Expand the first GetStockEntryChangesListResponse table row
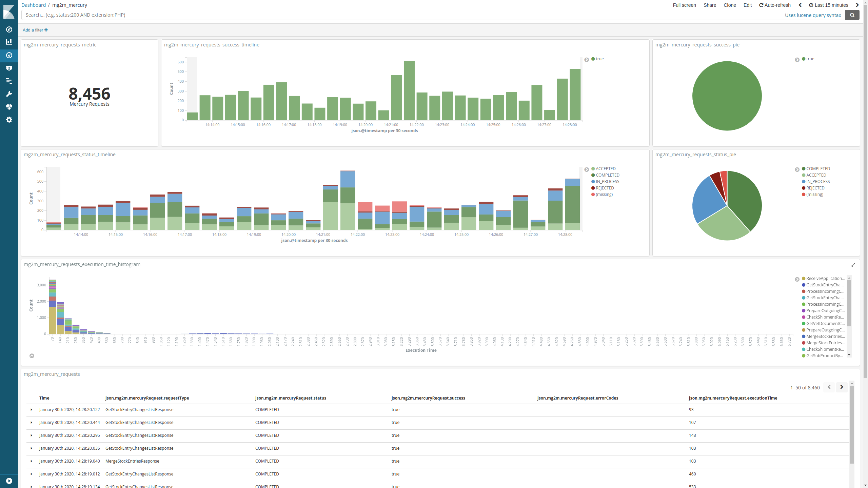Screen dimensions: 868x488 coord(31,409)
